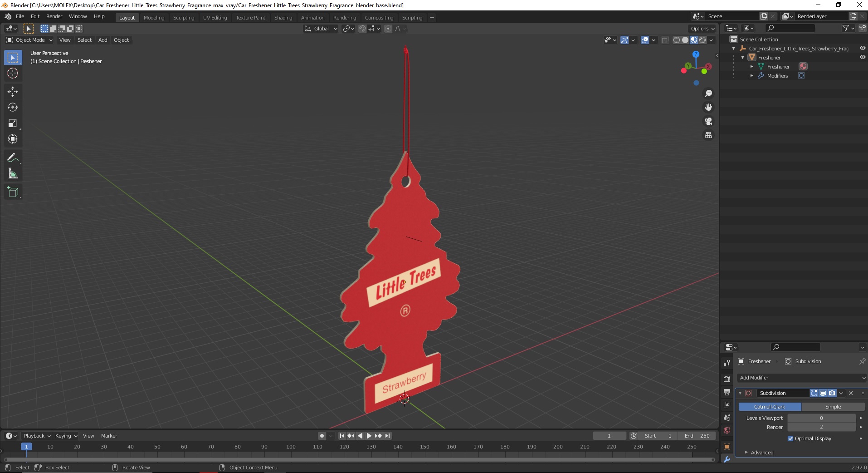Open the File menu
The height and width of the screenshot is (473, 868).
tap(20, 16)
